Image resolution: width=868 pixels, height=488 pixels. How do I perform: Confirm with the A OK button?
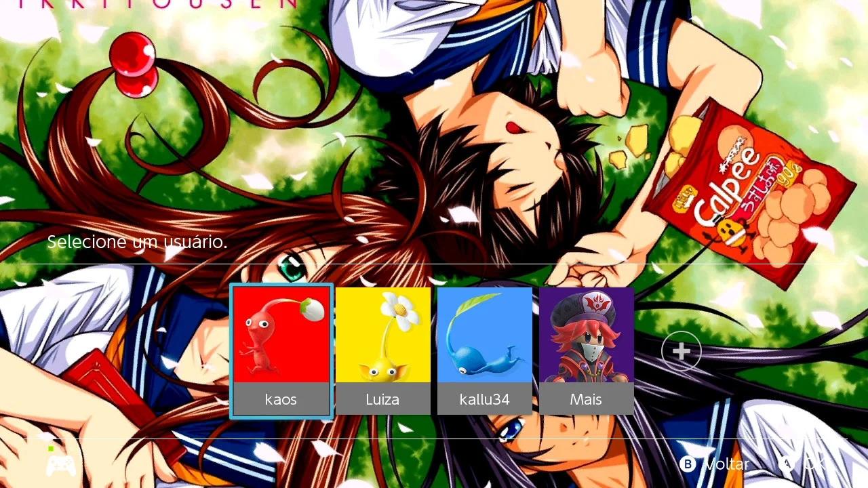pos(802,464)
